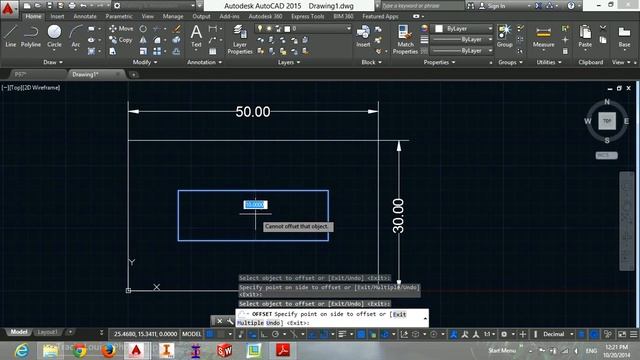Click the Save icon in quick access toolbar
The image size is (640, 360).
click(x=49, y=6)
